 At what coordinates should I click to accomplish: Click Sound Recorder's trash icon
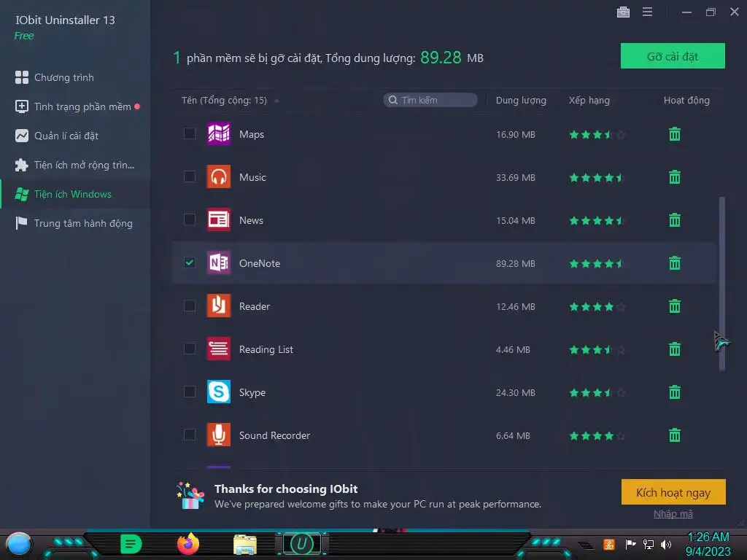point(675,435)
